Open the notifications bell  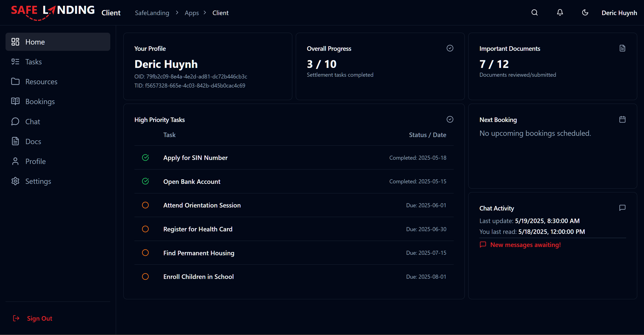click(x=560, y=13)
